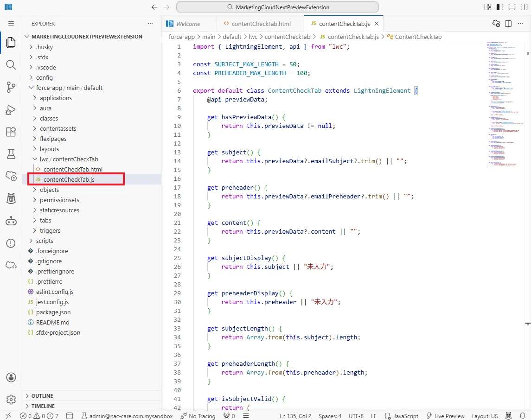Change keyboard Layout: US
Viewport: 531px width, 420px height.
click(485, 416)
